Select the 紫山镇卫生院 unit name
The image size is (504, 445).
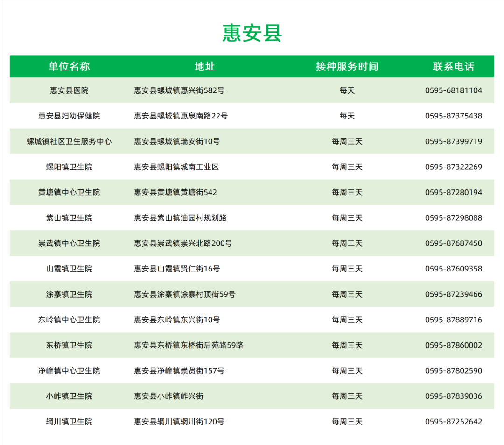point(69,218)
